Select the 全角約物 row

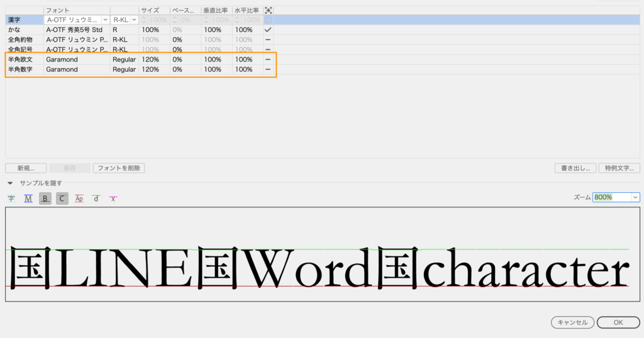pyautogui.click(x=24, y=40)
